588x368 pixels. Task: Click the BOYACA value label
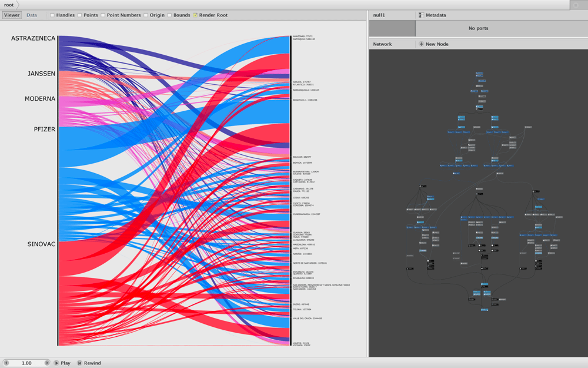302,163
